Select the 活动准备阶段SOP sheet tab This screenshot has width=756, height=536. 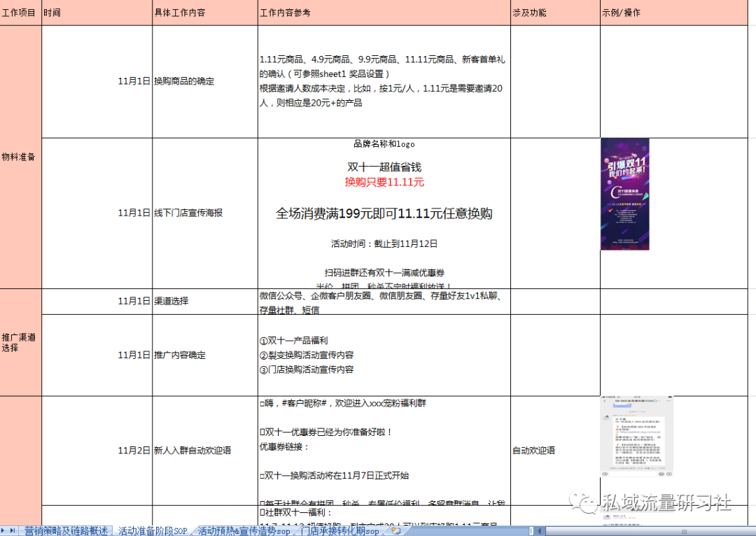coord(153,530)
